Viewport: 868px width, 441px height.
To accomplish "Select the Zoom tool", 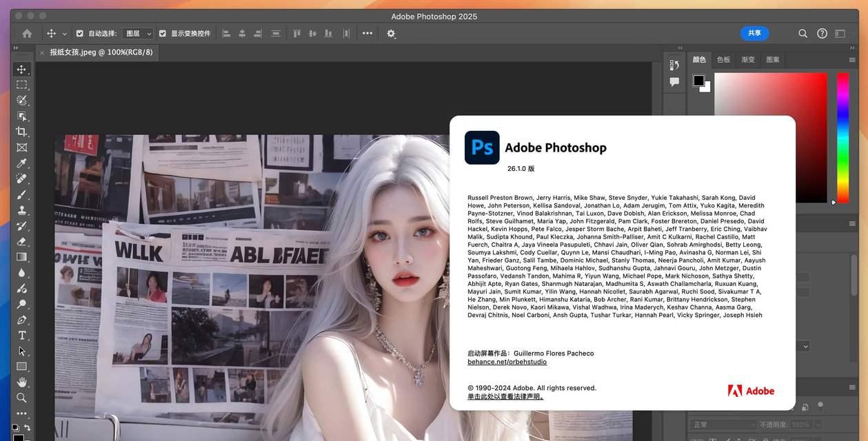I will [21, 398].
